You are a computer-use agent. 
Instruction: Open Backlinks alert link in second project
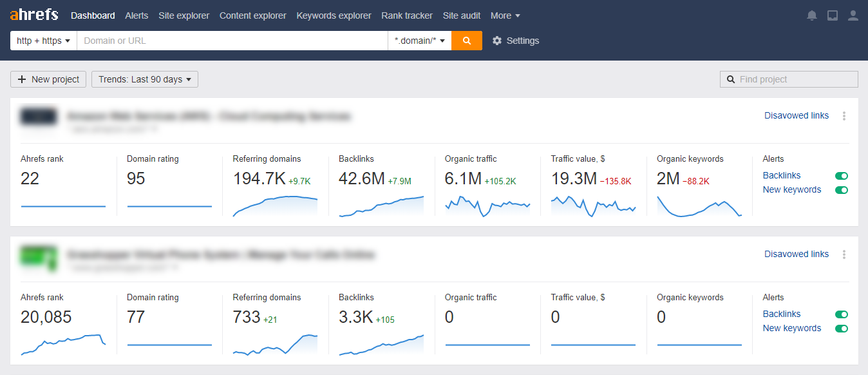click(x=782, y=314)
